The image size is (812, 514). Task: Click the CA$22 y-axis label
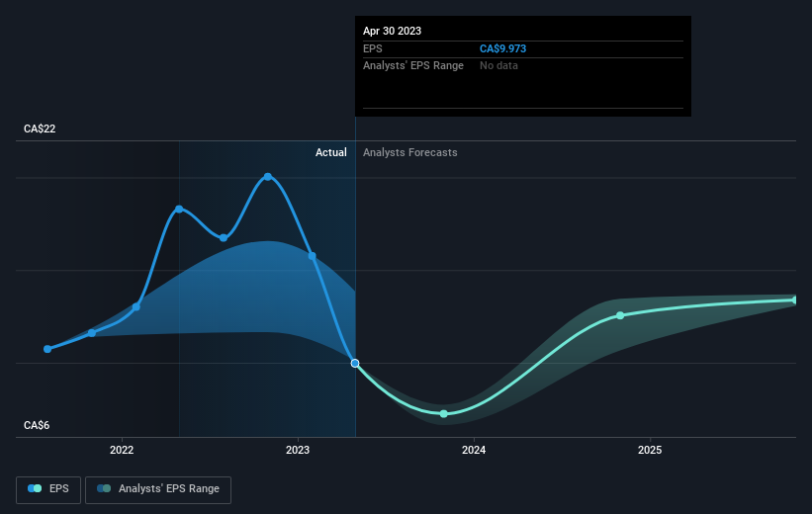40,128
